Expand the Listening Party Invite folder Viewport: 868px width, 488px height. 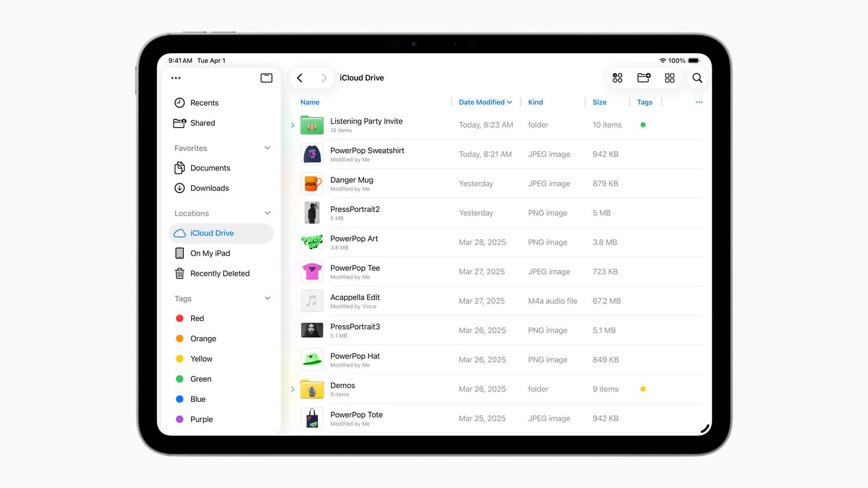click(292, 125)
